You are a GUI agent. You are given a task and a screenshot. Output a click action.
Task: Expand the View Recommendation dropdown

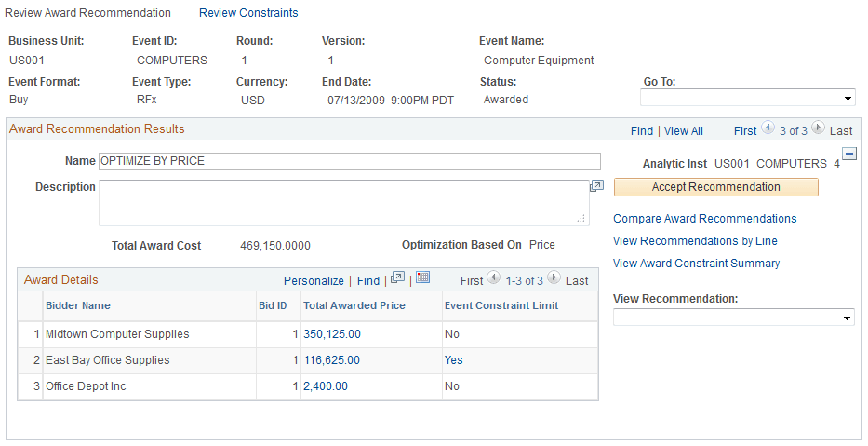(733, 318)
